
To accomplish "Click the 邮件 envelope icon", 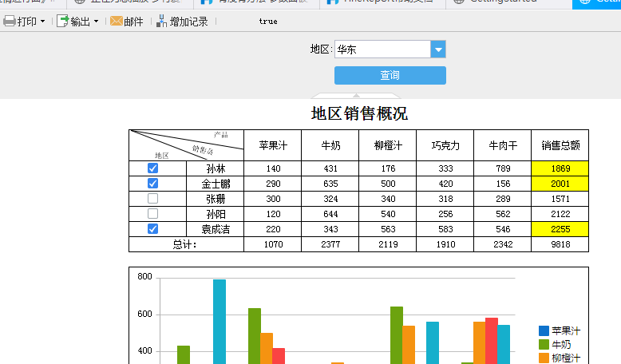I will 117,21.
